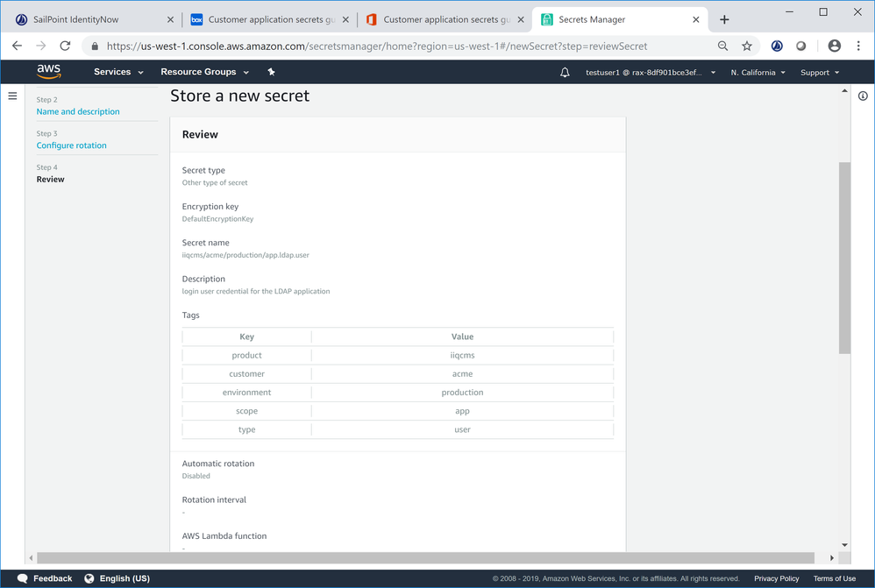Viewport: 875px width, 588px height.
Task: Open the Chrome profile avatar icon
Action: (834, 46)
